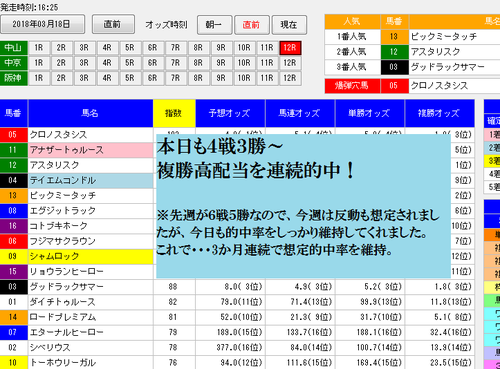Screen dimensions: 500x369
Task: Open 阪神 race 6R
Action: (x=153, y=78)
